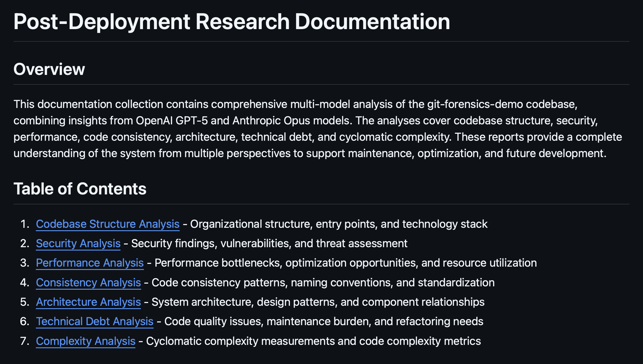
Task: Click the Post-Deployment Research Documentation title
Action: (231, 22)
